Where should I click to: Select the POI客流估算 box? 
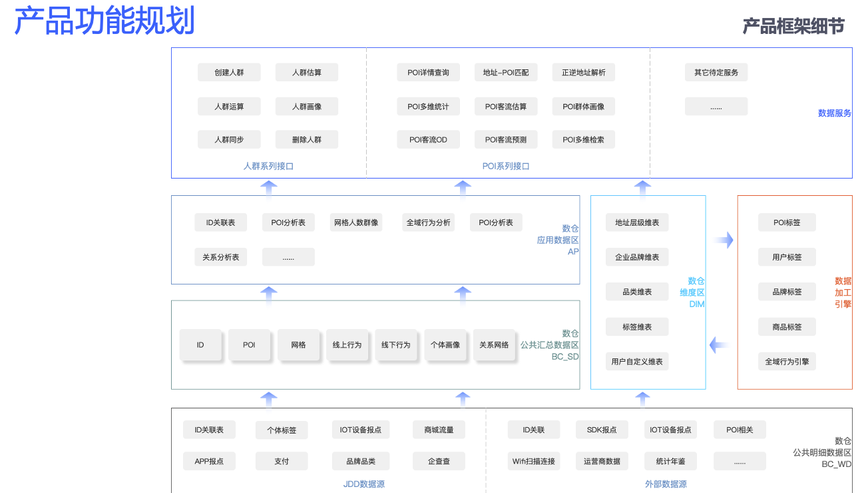point(506,106)
